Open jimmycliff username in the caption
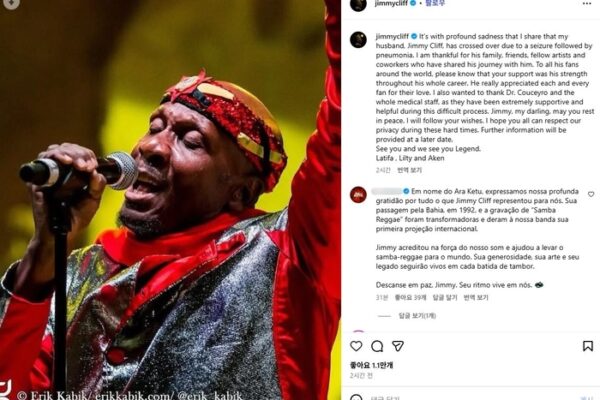 392,36
